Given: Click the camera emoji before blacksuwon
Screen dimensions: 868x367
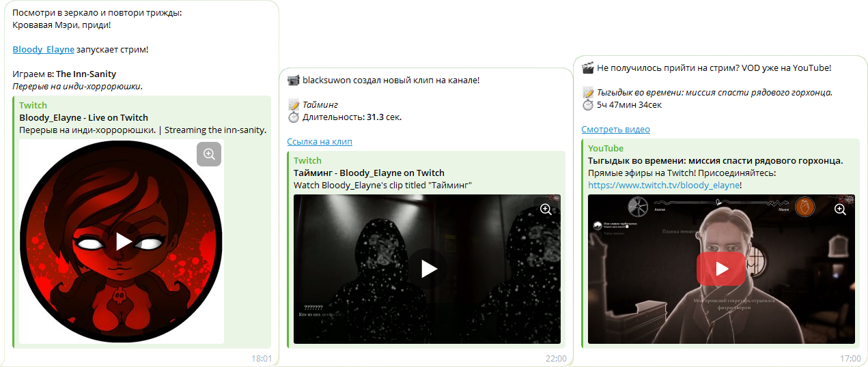Looking at the screenshot, I should coord(294,80).
